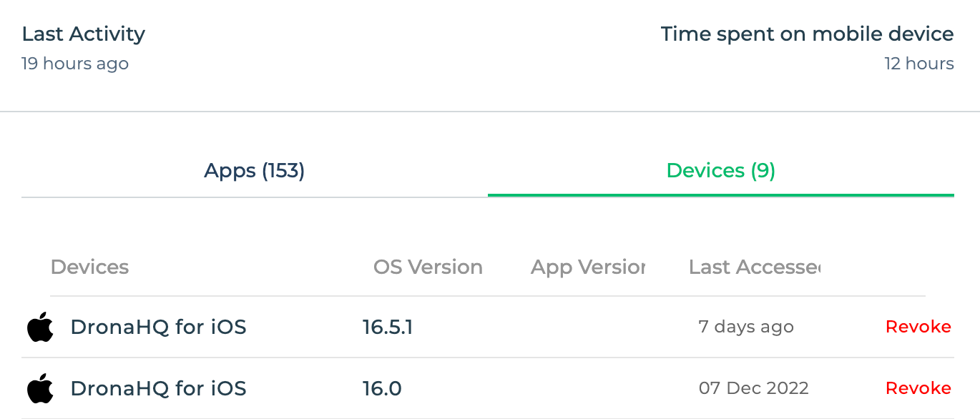Switch to the Apps (153) tab

tap(255, 171)
